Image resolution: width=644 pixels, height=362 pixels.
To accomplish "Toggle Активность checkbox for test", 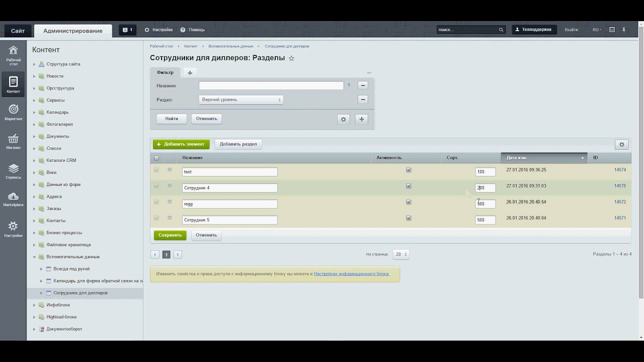I will coord(409,170).
